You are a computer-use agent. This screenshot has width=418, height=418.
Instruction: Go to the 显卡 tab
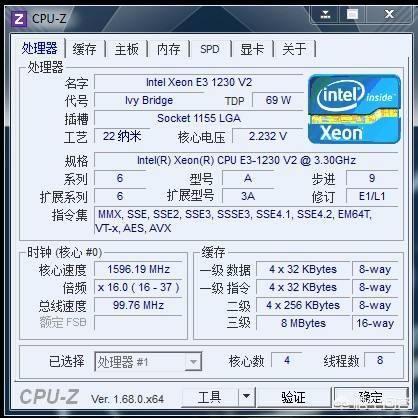(x=252, y=49)
